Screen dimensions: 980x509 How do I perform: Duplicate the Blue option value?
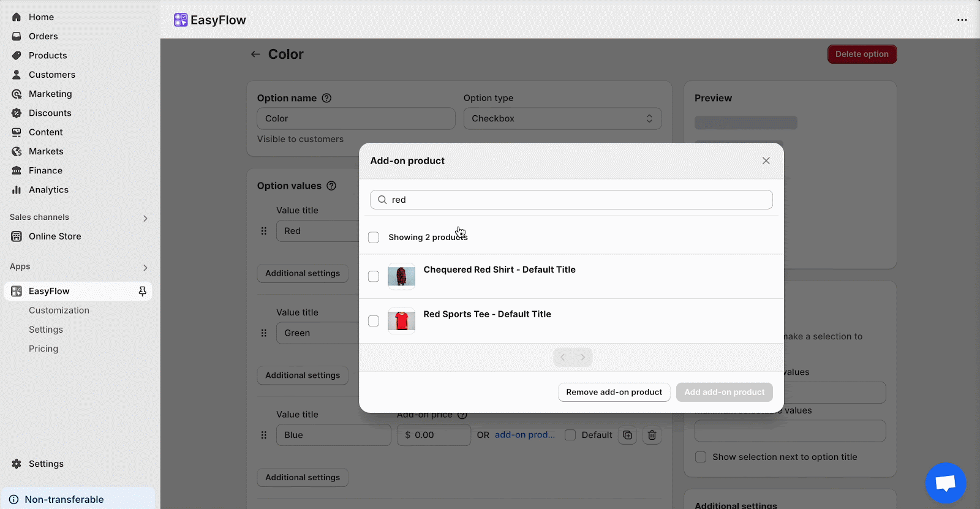click(627, 435)
